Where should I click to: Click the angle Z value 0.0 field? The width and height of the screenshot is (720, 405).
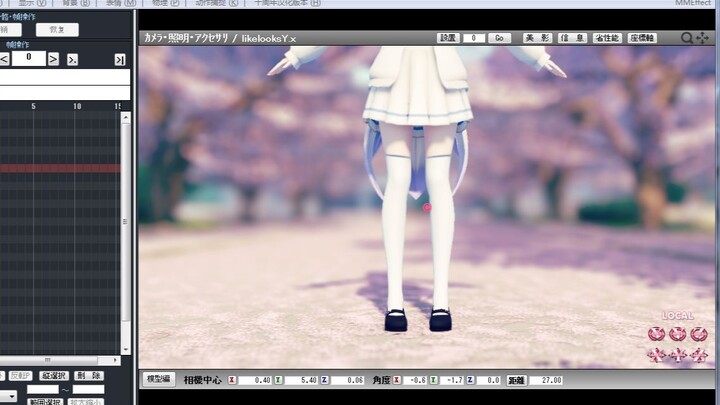pos(489,380)
